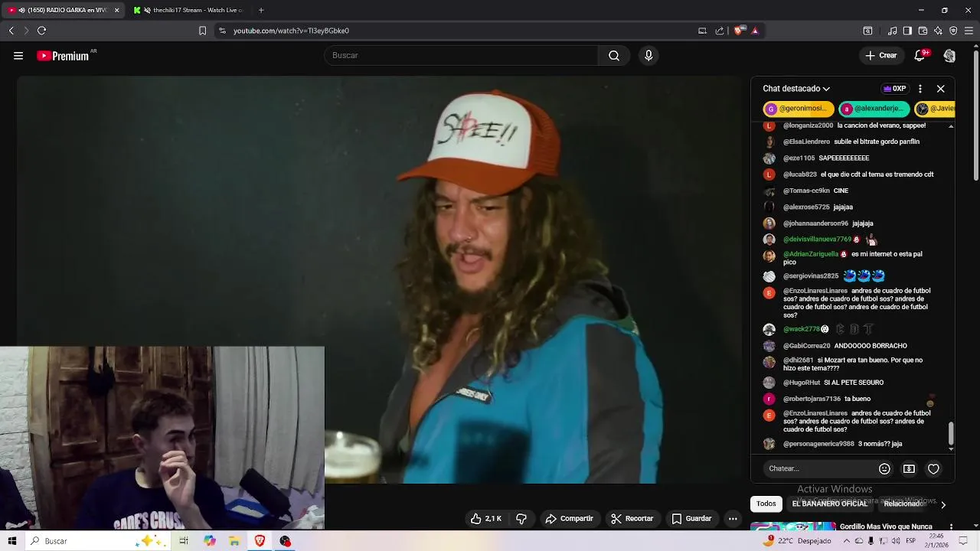Open options for Gordillo Mas Vivo video
The height and width of the screenshot is (551, 980).
click(x=951, y=527)
